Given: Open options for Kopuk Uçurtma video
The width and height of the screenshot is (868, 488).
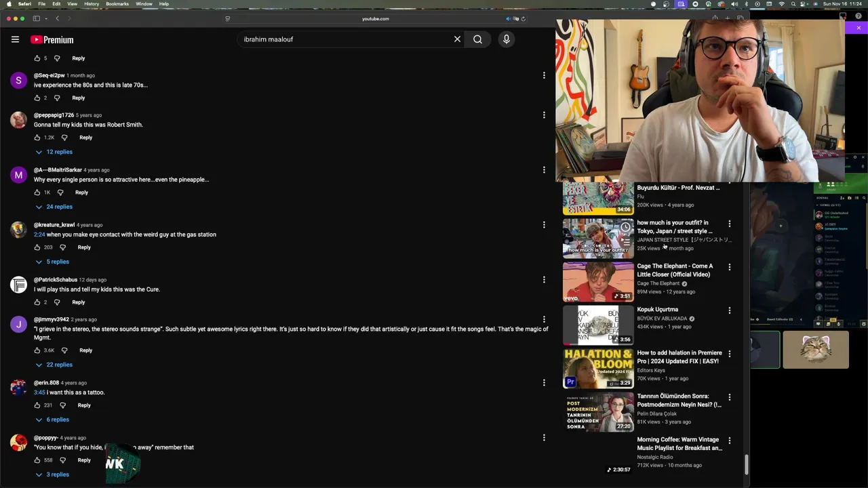Looking at the screenshot, I should (x=730, y=310).
